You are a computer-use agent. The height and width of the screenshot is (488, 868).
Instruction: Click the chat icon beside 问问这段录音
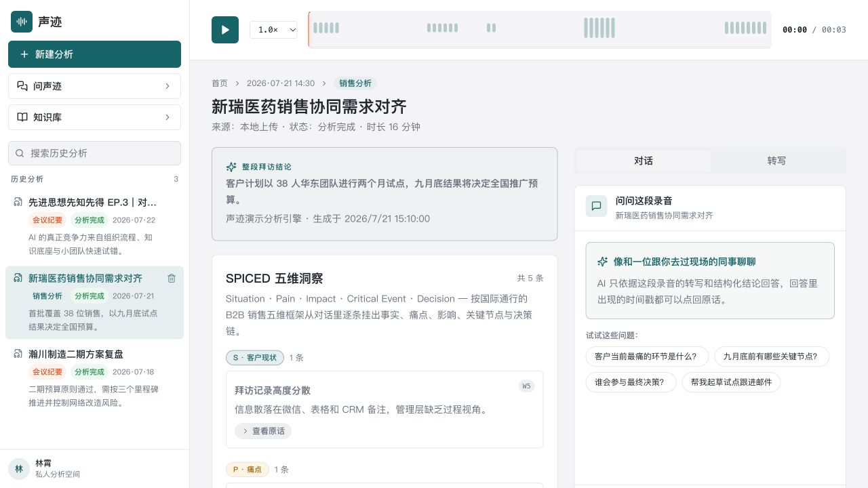(597, 206)
